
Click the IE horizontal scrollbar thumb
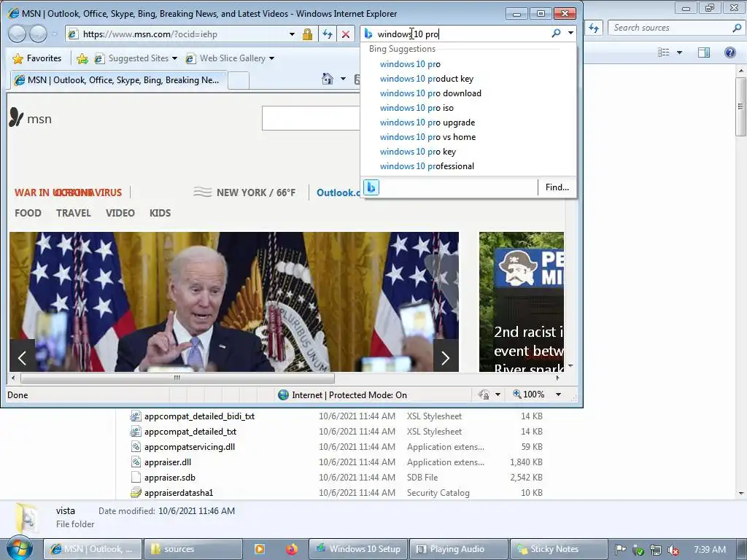[x=177, y=378]
